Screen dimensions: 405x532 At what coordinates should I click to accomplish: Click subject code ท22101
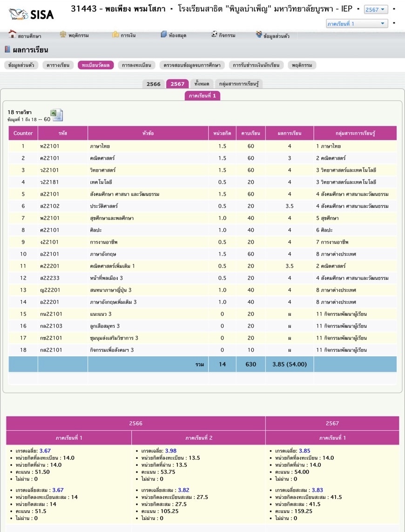(49, 146)
